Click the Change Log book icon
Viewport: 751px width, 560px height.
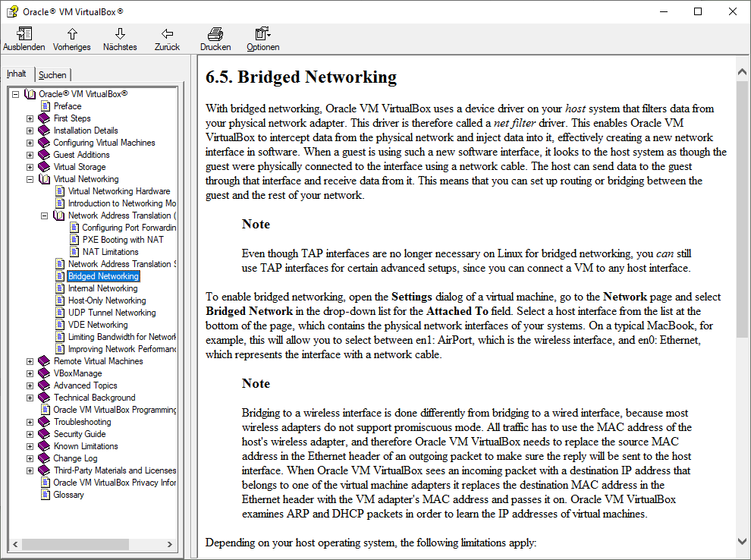(44, 458)
